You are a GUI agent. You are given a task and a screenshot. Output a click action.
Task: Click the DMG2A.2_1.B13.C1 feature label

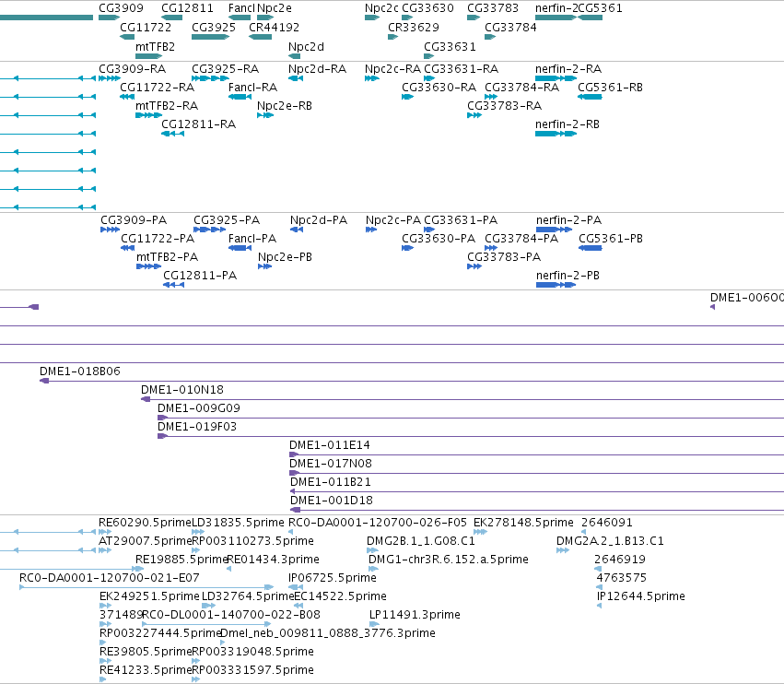coord(610,541)
